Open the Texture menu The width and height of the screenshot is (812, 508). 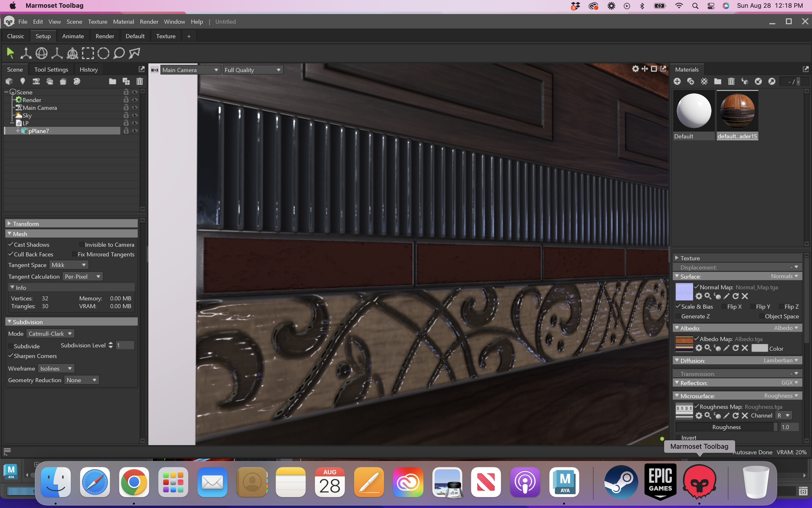tap(98, 22)
